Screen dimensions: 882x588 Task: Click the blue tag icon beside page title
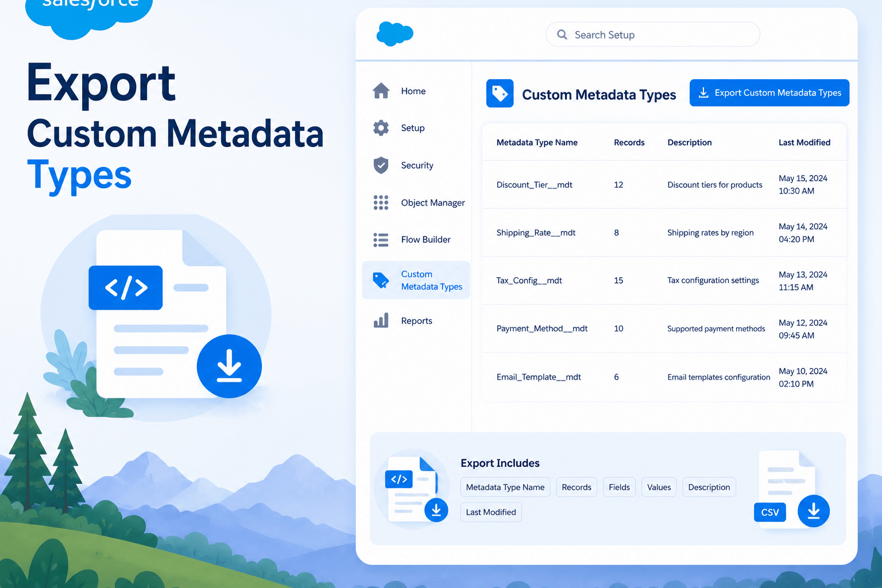coord(500,94)
